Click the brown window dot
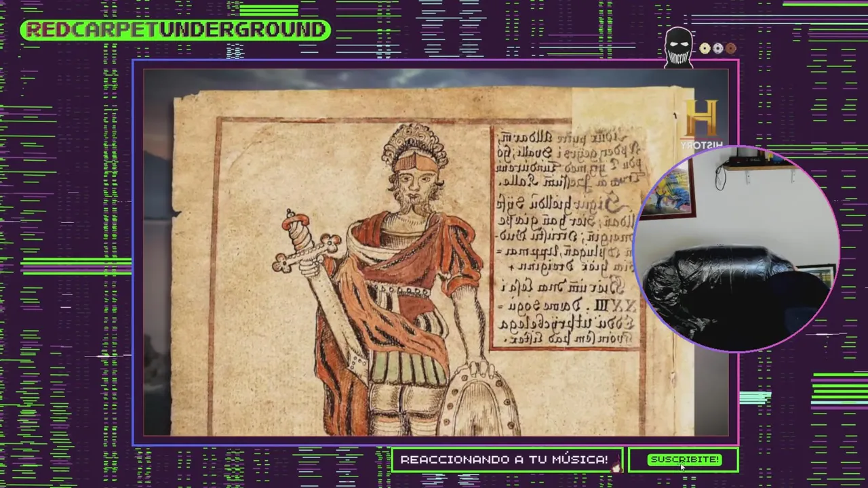The height and width of the screenshot is (488, 868). pos(730,48)
